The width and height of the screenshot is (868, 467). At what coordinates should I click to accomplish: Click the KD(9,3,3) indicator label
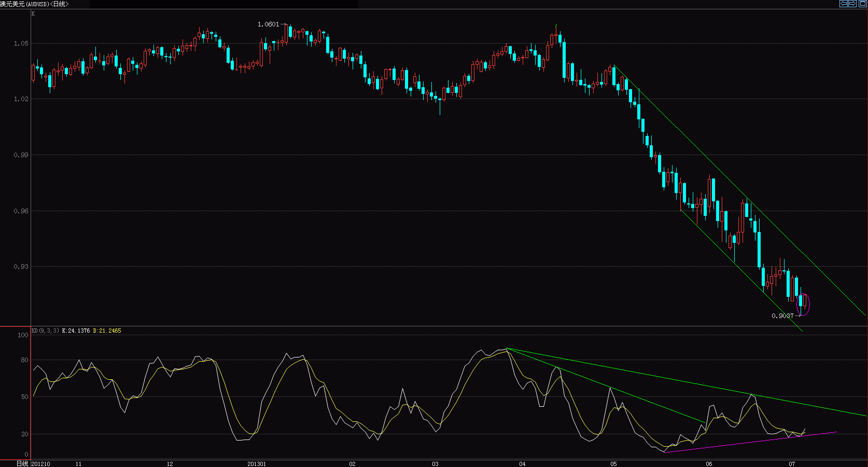point(45,331)
